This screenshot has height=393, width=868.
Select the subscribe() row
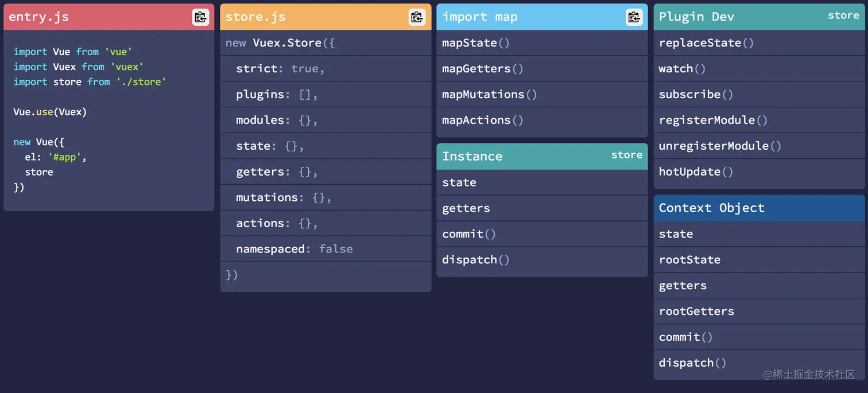pyautogui.click(x=759, y=95)
